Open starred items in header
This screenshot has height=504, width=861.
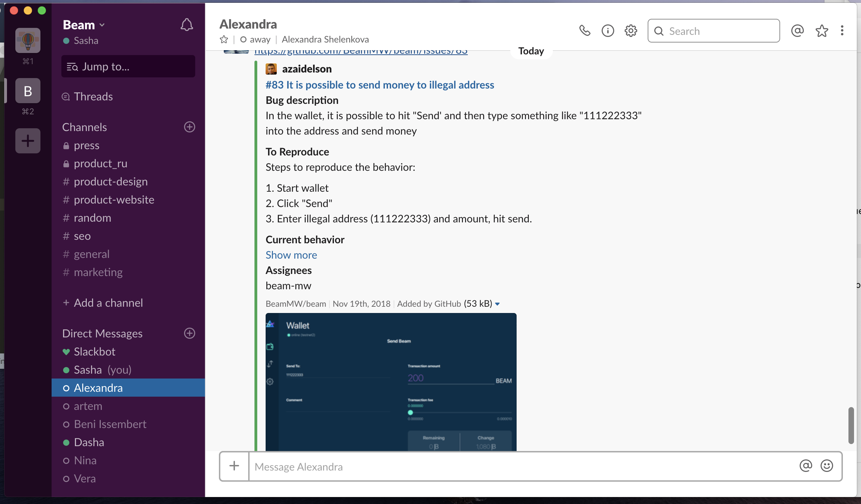tap(822, 31)
